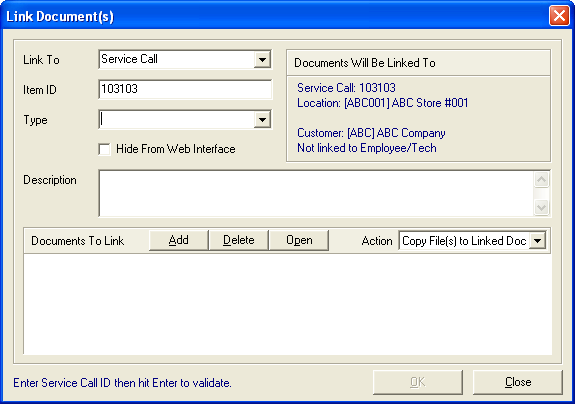This screenshot has height=404, width=575.
Task: Click the Item ID field containing 103103
Action: (185, 89)
